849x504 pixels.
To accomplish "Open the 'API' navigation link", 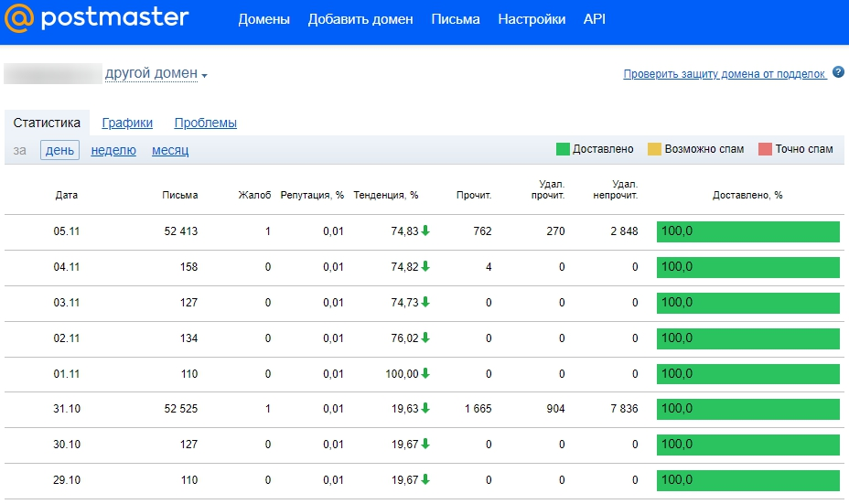I will click(595, 19).
